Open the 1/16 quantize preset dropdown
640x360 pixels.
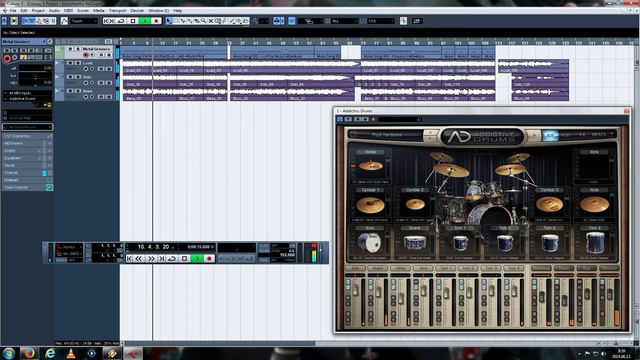tap(380, 21)
